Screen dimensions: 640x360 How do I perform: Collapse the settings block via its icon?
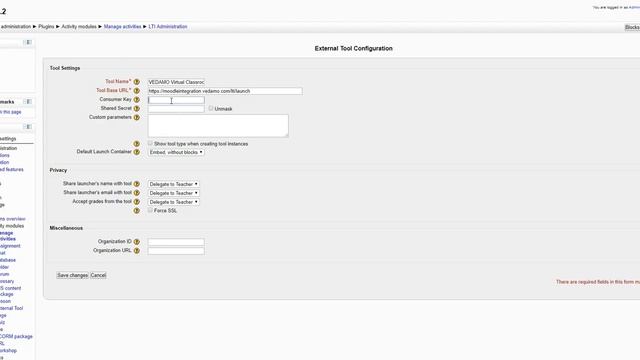[x=28, y=127]
